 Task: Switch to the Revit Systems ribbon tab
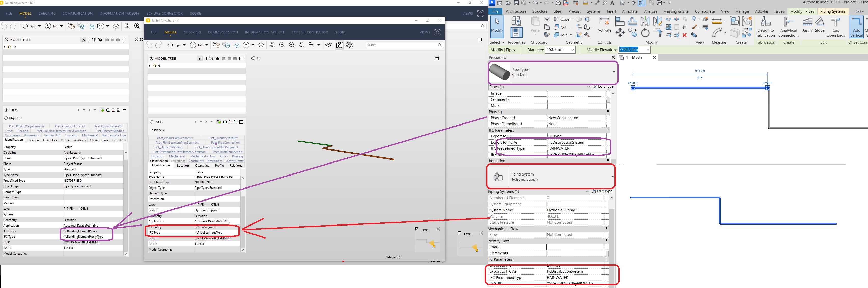593,11
